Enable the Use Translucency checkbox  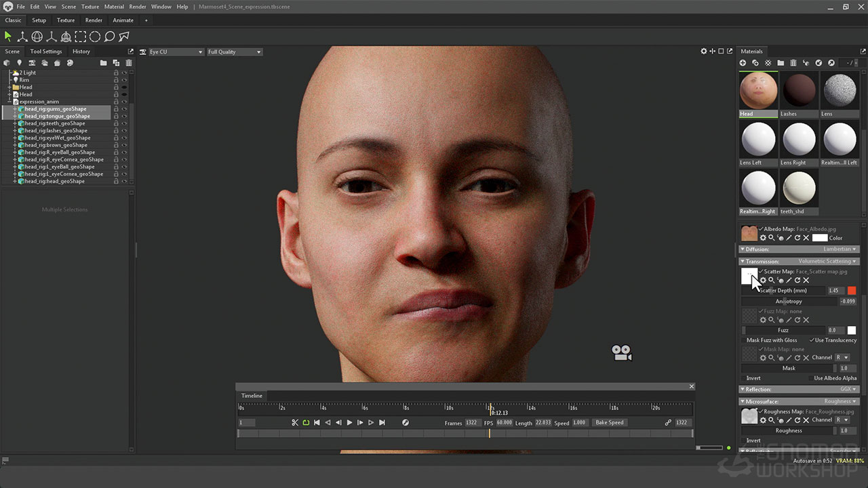[812, 340]
